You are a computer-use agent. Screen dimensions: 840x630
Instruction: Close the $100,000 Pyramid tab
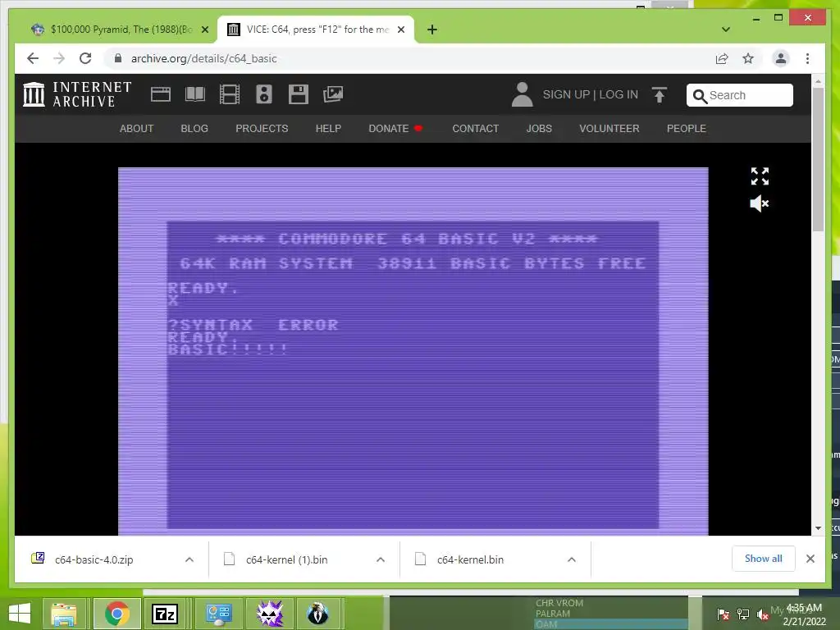pyautogui.click(x=204, y=30)
